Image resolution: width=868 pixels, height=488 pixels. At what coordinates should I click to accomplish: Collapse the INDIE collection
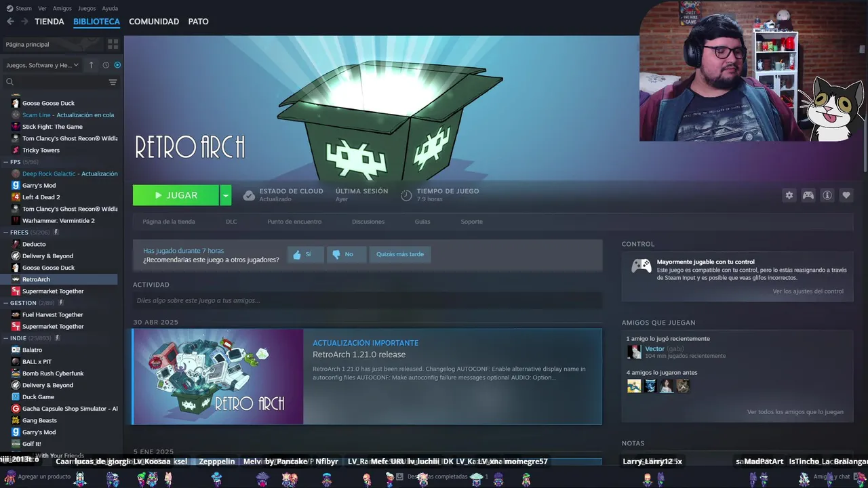pyautogui.click(x=5, y=338)
